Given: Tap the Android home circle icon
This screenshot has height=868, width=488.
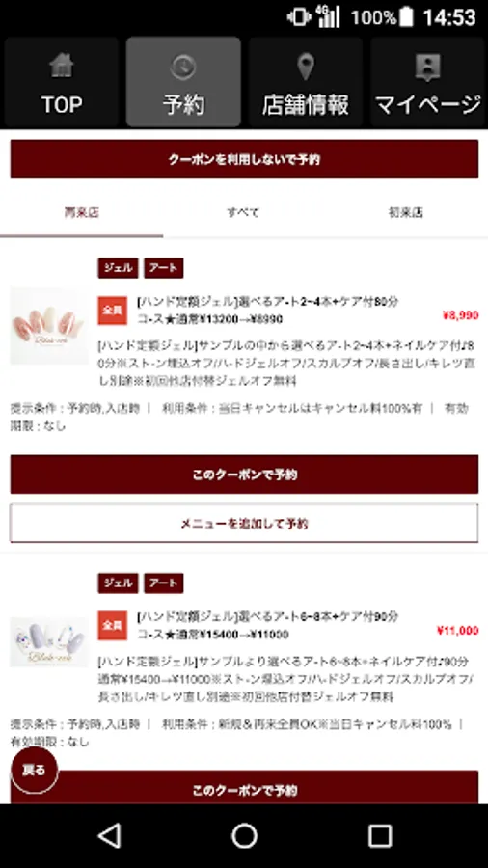Looking at the screenshot, I should pos(244,835).
